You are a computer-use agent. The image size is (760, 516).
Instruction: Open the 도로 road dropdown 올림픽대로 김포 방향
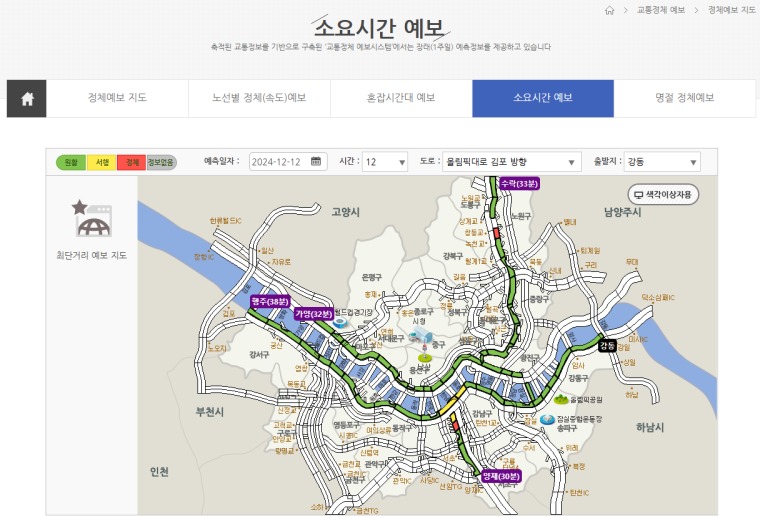[x=511, y=162]
